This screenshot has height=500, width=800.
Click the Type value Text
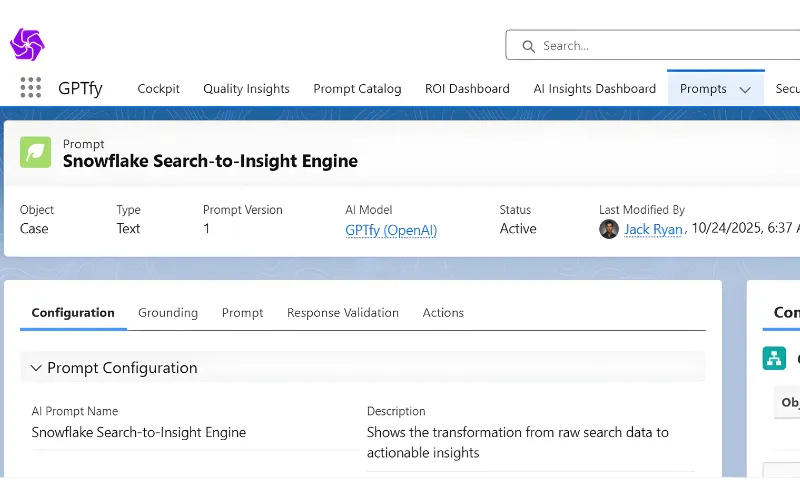pos(128,229)
